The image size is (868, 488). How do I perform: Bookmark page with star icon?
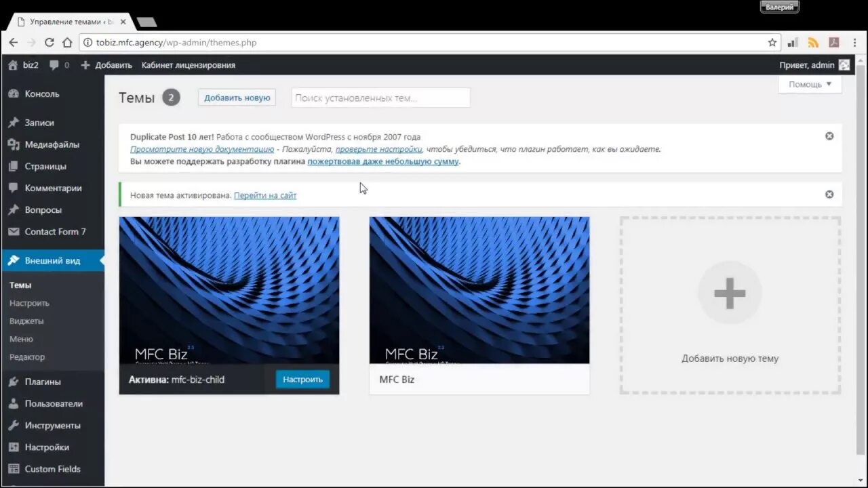772,42
